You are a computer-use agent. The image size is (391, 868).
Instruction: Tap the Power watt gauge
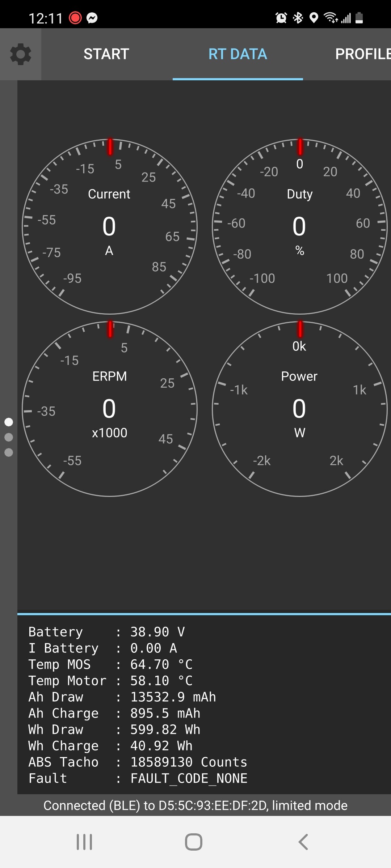click(299, 409)
